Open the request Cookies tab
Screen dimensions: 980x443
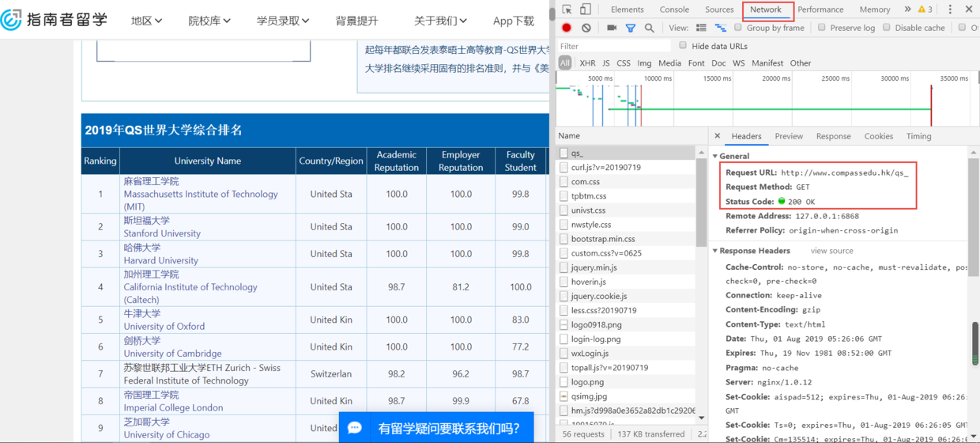[x=879, y=136]
